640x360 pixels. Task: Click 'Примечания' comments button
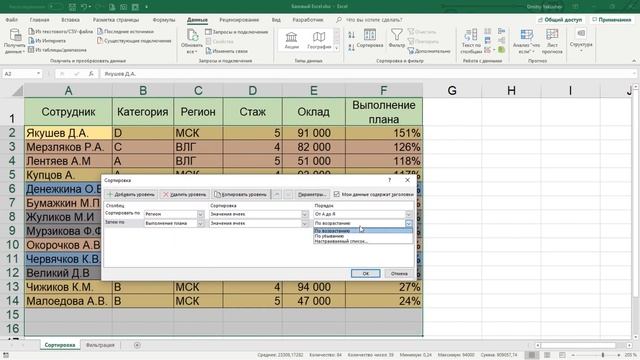[611, 20]
